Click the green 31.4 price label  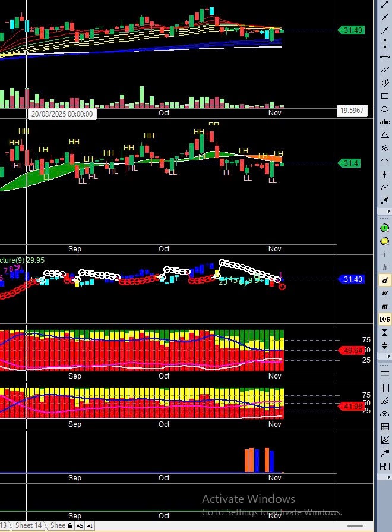[350, 163]
